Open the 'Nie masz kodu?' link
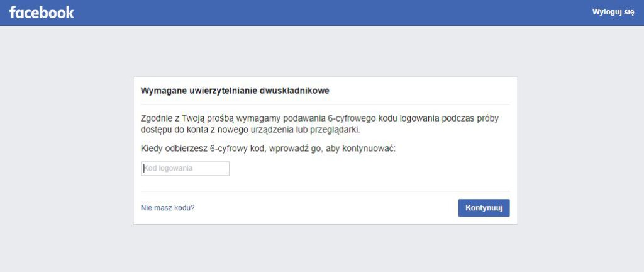644x272 pixels. pyautogui.click(x=167, y=208)
